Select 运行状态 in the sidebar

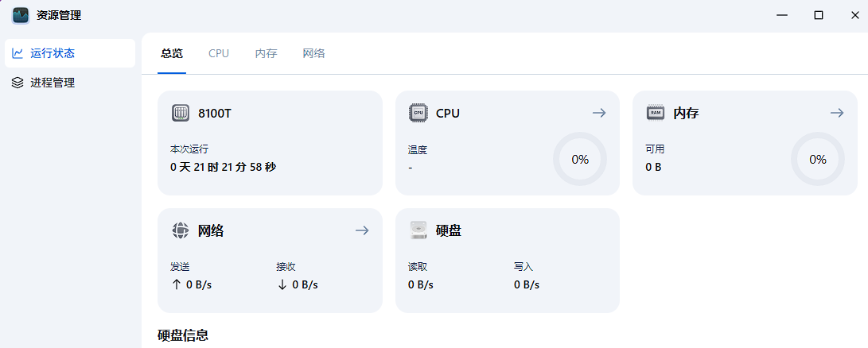(53, 53)
